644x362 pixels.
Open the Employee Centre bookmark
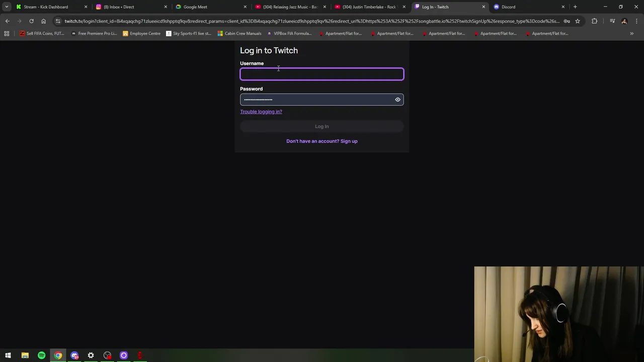[x=142, y=34]
